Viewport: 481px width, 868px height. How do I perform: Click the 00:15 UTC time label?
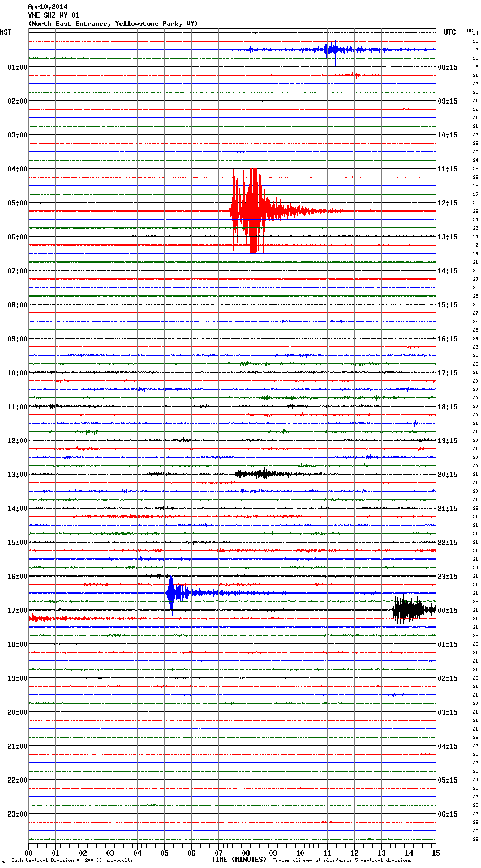point(448,611)
